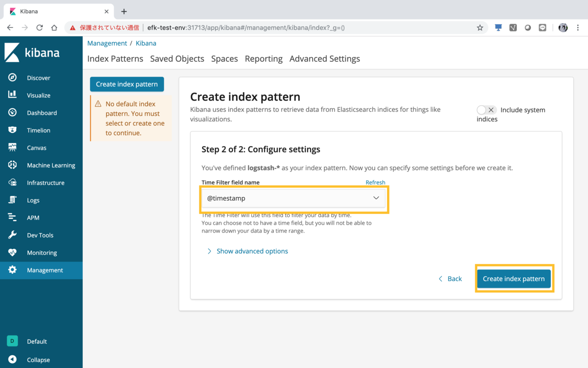The image size is (588, 368).
Task: Expand Show advanced options
Action: point(247,251)
